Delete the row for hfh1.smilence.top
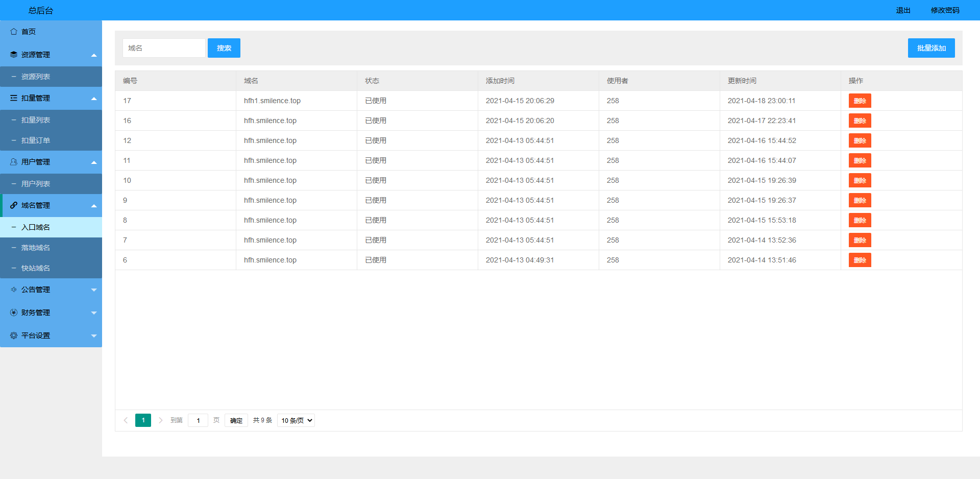This screenshot has width=980, height=479. [860, 101]
